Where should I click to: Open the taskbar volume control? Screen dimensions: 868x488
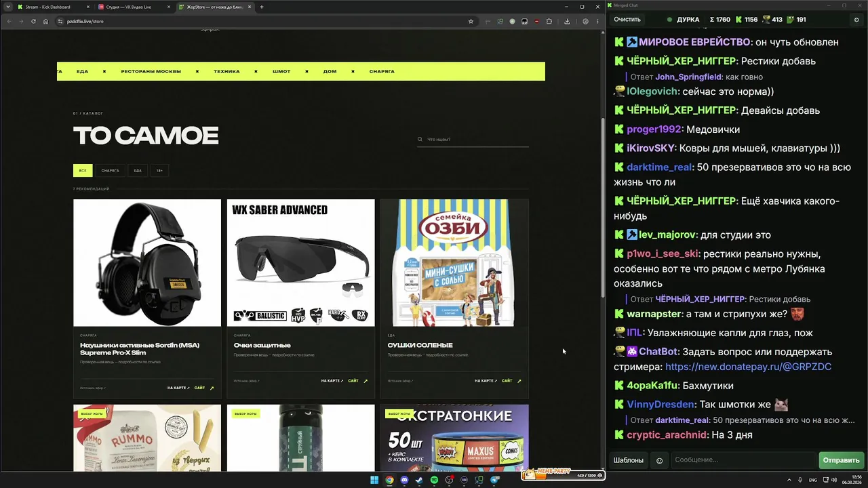point(834,480)
